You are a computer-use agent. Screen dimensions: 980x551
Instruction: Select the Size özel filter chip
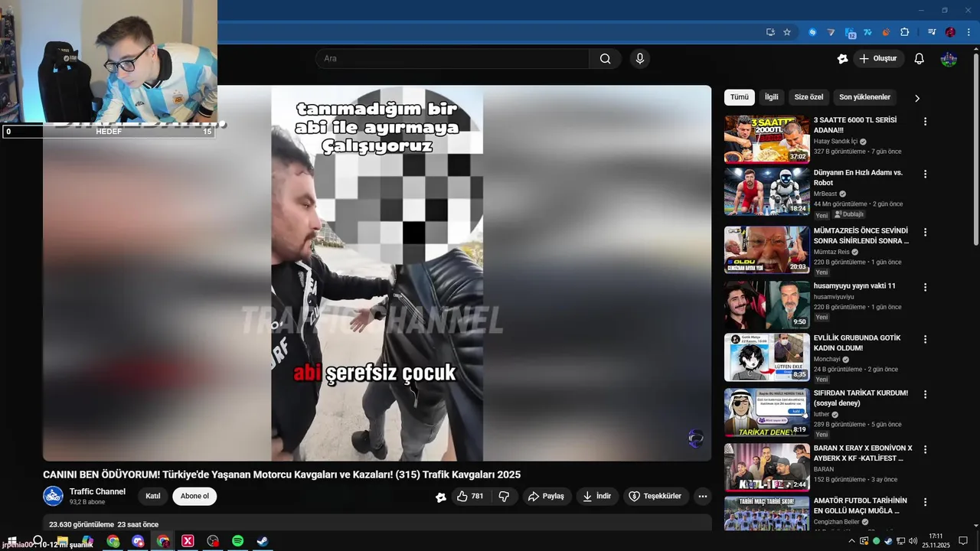tap(808, 97)
